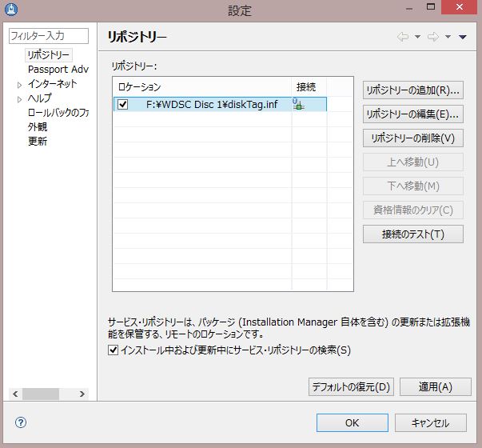The width and height of the screenshot is (482, 448).
Task: Open the view menu triangle dropdown
Action: (463, 38)
